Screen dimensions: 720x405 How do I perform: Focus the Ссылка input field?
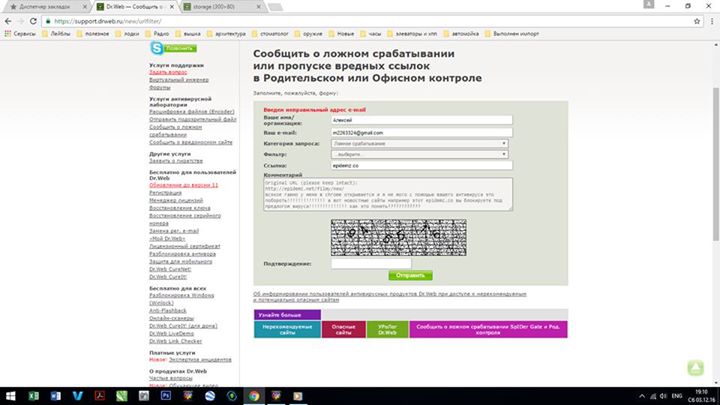(x=422, y=165)
